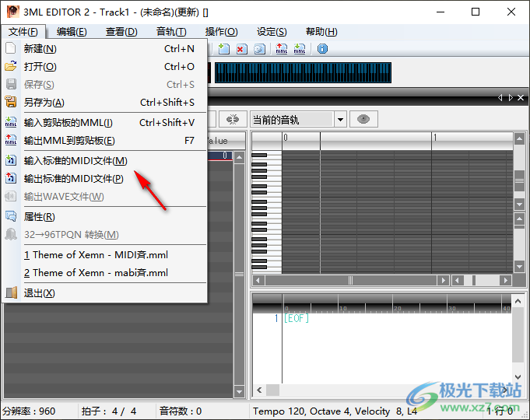Click the MML text editor scroll-up arrow

(518, 301)
